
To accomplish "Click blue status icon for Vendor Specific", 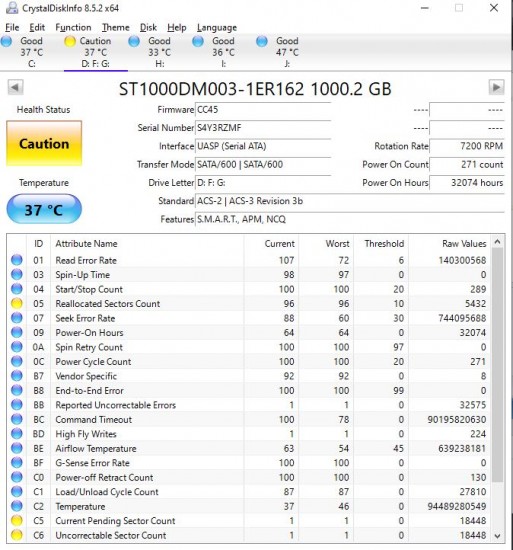I will click(16, 376).
